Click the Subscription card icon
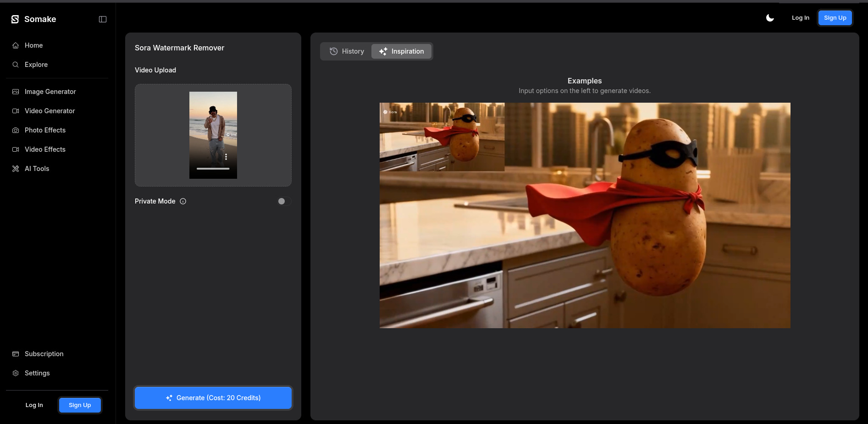 tap(16, 354)
